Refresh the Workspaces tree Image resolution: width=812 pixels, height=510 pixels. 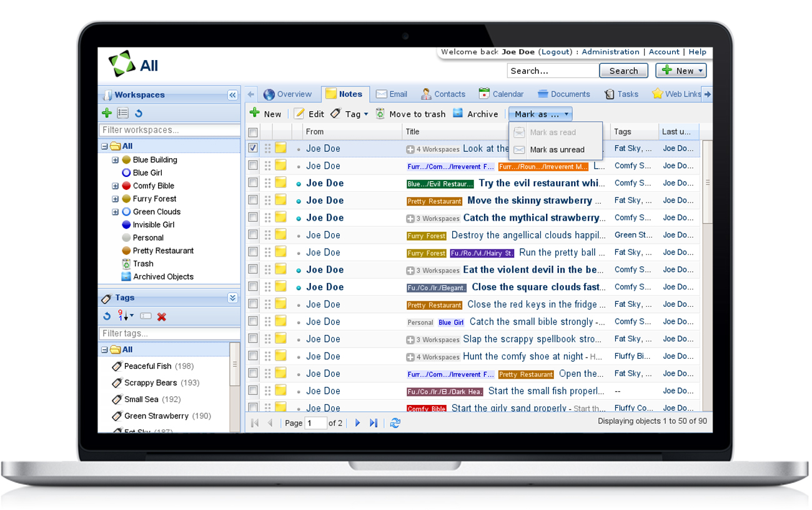point(139,113)
